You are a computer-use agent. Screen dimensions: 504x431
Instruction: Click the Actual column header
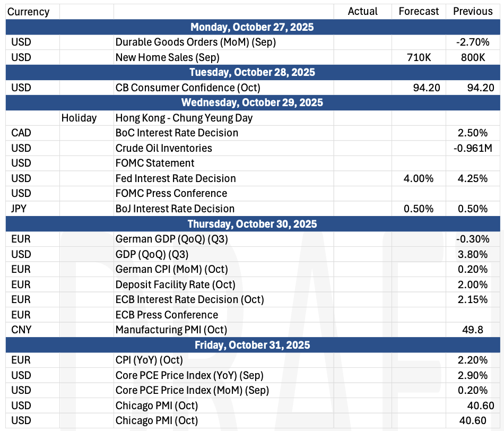point(363,11)
